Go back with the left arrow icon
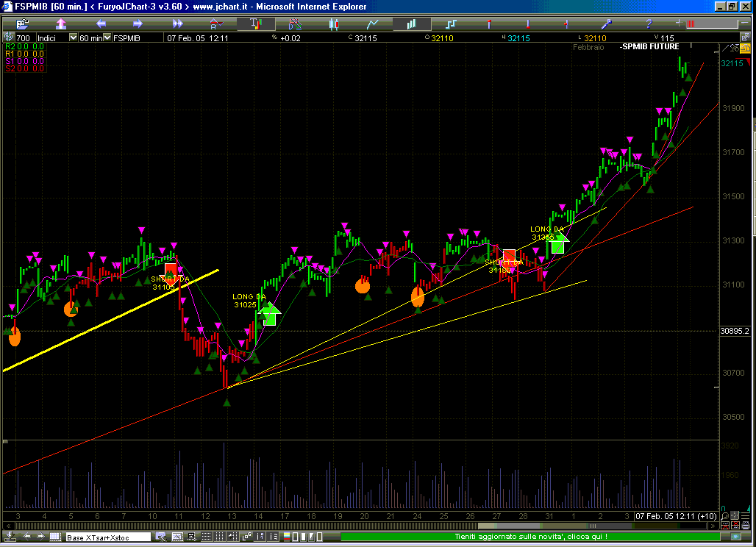Screen dimensions: 756x547 101,24
